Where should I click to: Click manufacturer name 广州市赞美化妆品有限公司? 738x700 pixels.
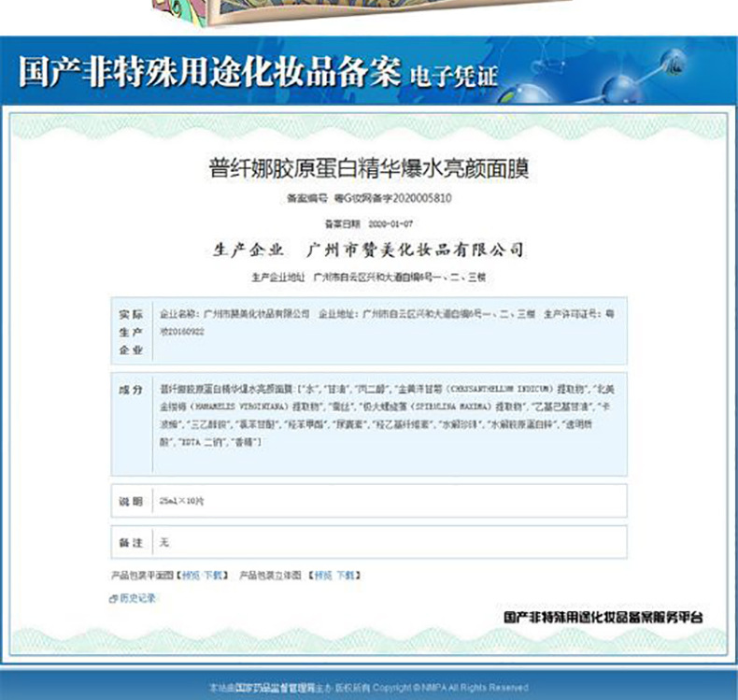[415, 250]
